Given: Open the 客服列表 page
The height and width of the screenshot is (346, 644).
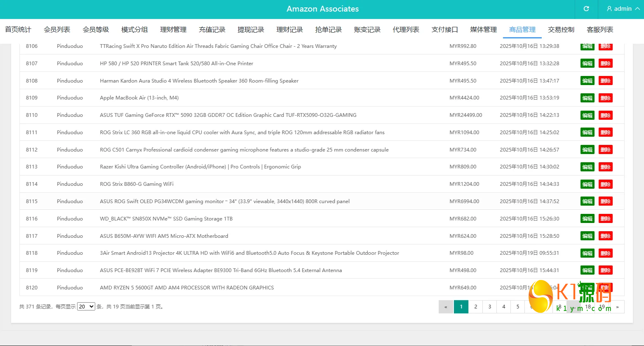Looking at the screenshot, I should (x=600, y=29).
